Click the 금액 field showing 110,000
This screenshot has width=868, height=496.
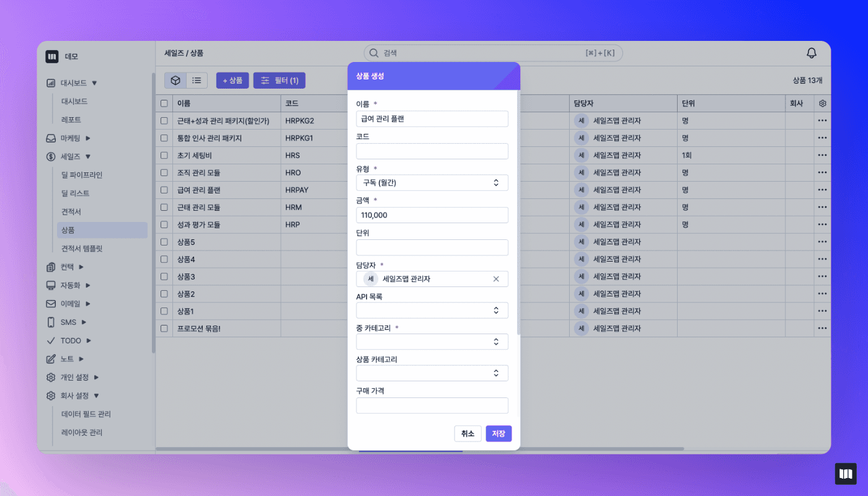(432, 215)
